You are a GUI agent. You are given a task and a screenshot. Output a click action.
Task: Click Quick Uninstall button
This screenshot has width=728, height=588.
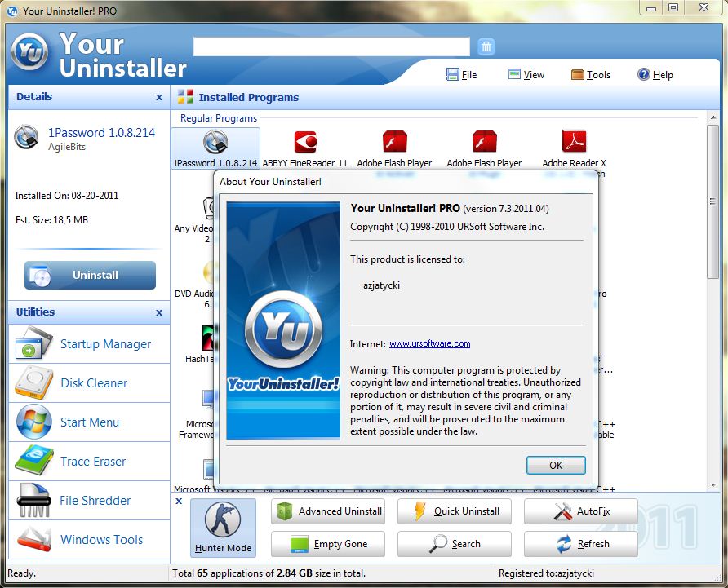(x=455, y=511)
